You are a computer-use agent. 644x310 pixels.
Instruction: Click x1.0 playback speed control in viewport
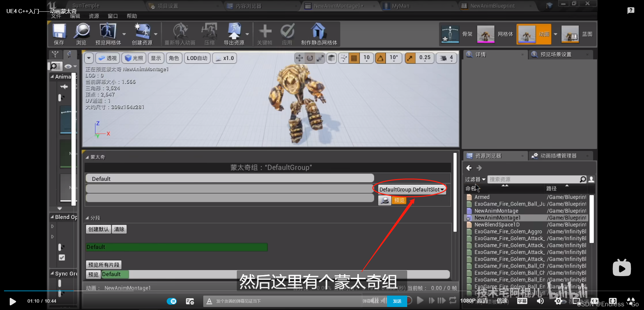[x=225, y=58]
